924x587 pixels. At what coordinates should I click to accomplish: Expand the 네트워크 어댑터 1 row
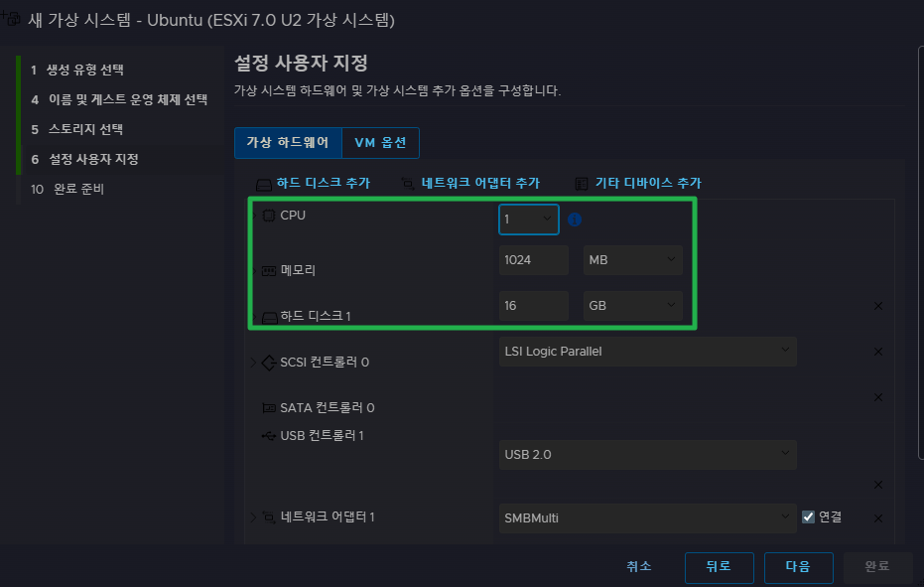click(x=252, y=516)
